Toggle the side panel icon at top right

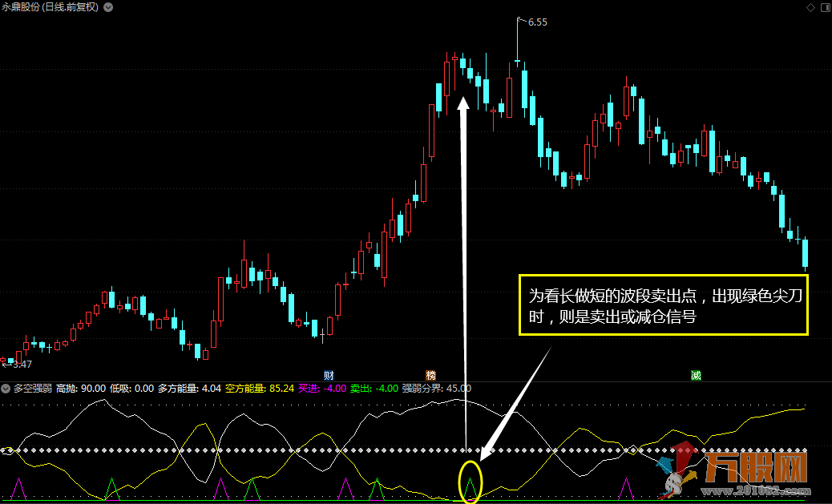(x=825, y=7)
